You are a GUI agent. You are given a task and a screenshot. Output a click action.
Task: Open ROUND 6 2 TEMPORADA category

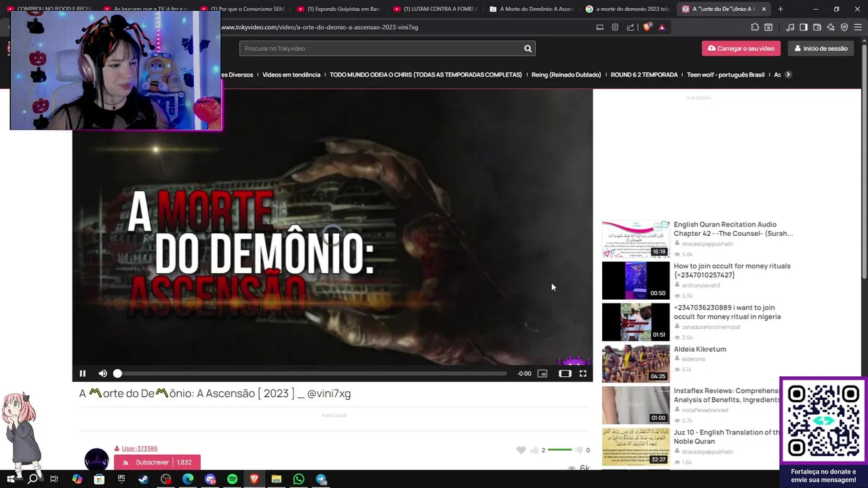(x=644, y=75)
